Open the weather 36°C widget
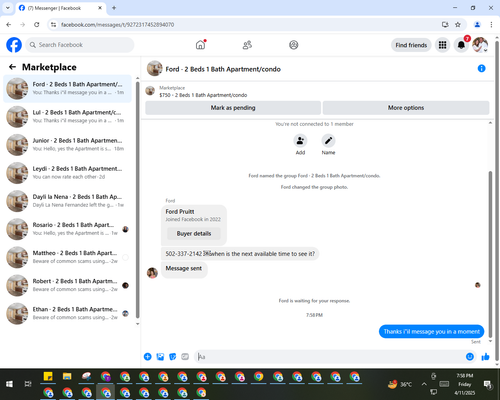The image size is (500, 400). [x=400, y=384]
